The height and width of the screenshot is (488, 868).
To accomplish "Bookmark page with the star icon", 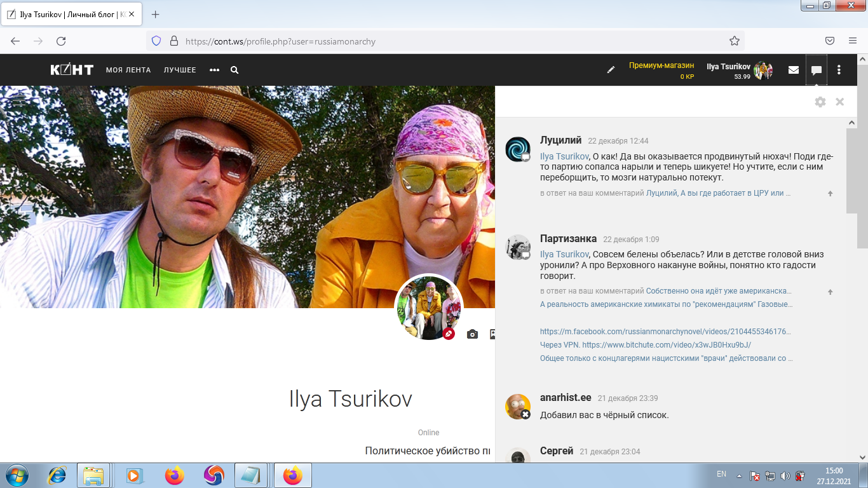I will point(735,41).
